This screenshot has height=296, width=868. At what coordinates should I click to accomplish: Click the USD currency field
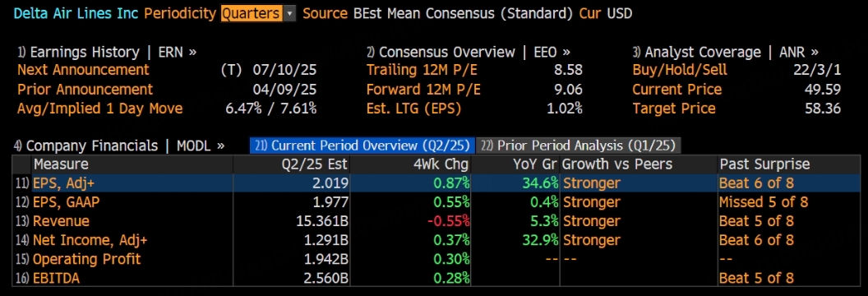point(620,13)
